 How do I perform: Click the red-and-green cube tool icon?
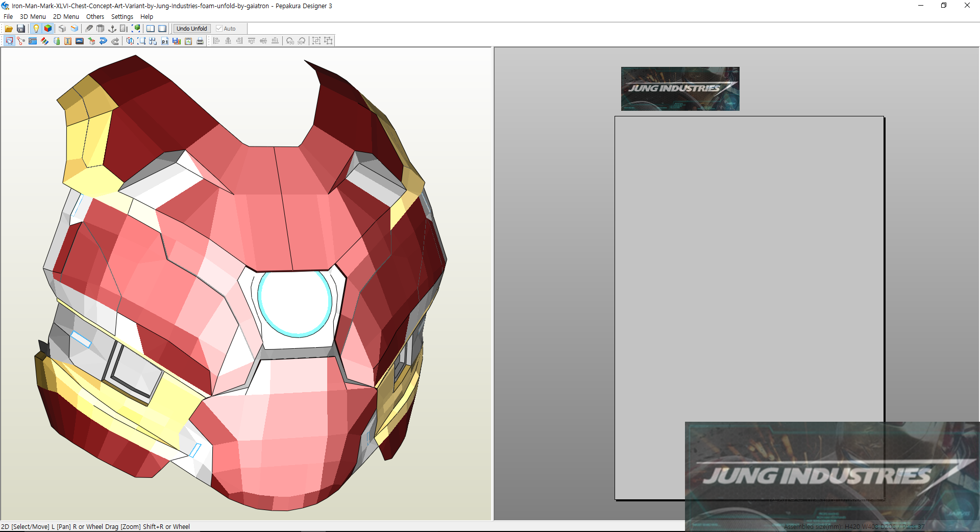click(91, 41)
